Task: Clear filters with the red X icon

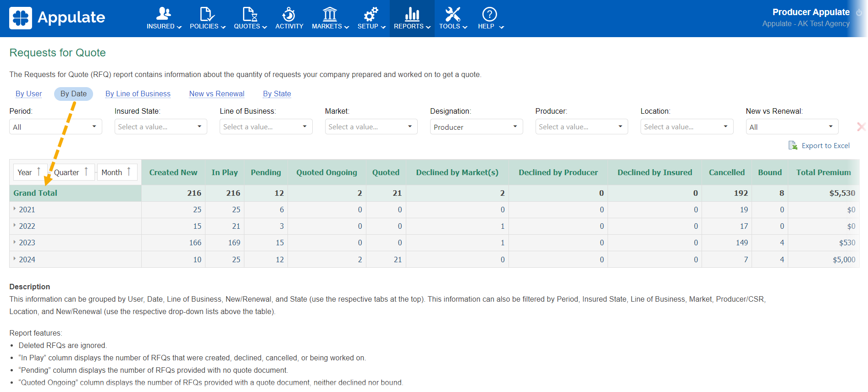Action: tap(861, 127)
